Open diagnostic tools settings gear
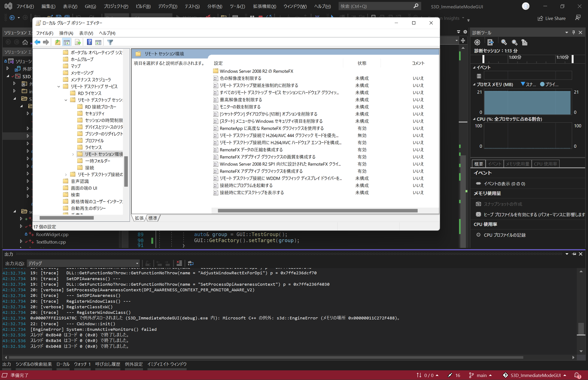The height and width of the screenshot is (380, 588). point(477,42)
